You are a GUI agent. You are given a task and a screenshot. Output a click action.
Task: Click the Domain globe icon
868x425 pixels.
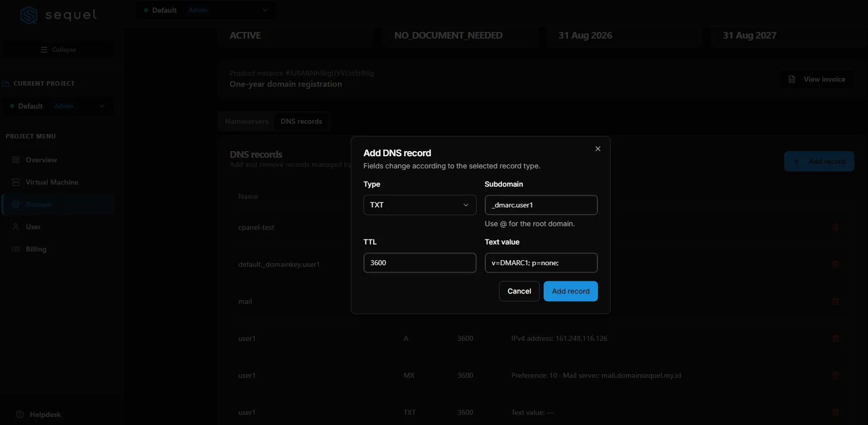point(16,204)
